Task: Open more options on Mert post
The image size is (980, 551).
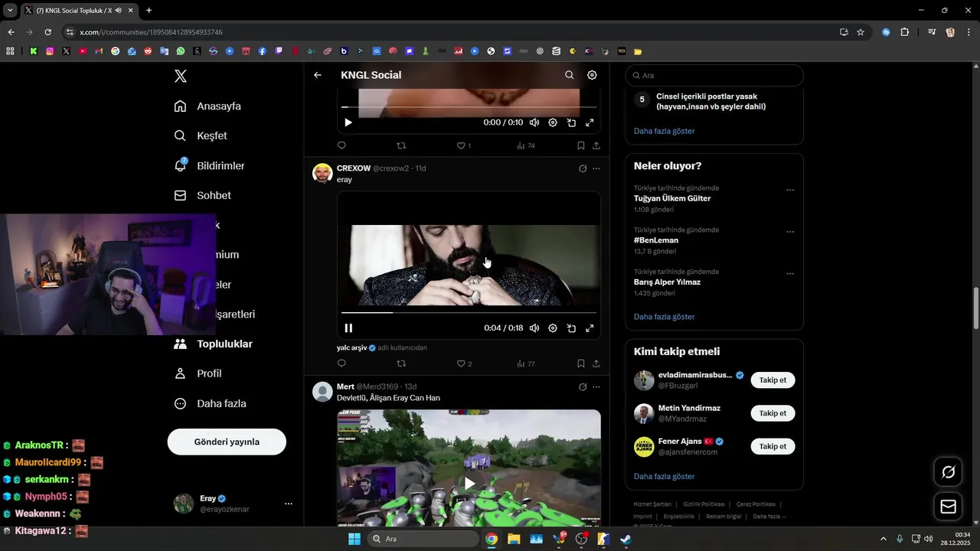Action: click(596, 387)
